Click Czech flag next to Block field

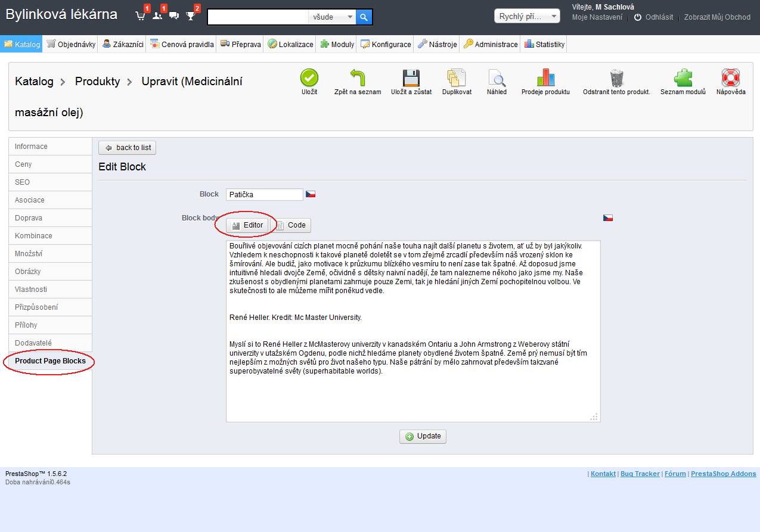pyautogui.click(x=311, y=194)
